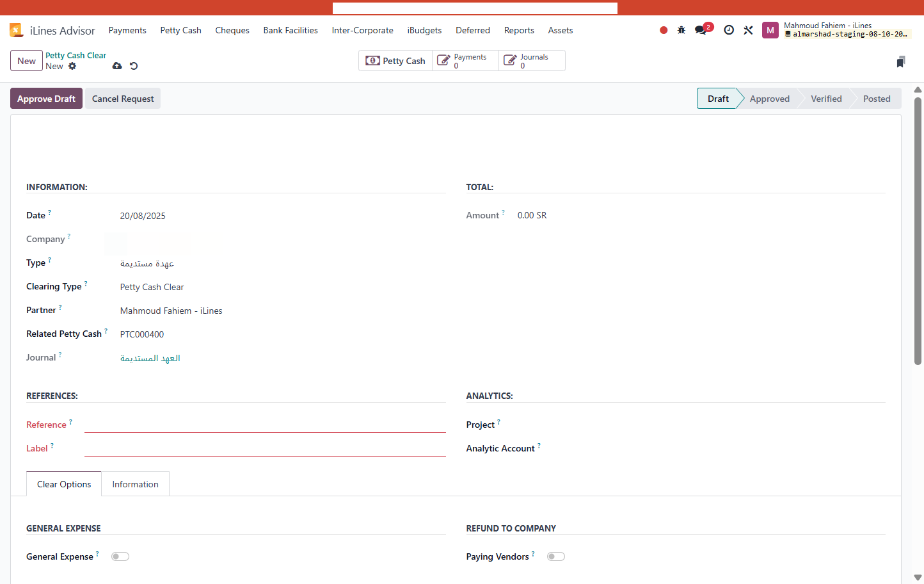924x584 pixels.
Task: Click the Cancel Request button
Action: click(123, 99)
